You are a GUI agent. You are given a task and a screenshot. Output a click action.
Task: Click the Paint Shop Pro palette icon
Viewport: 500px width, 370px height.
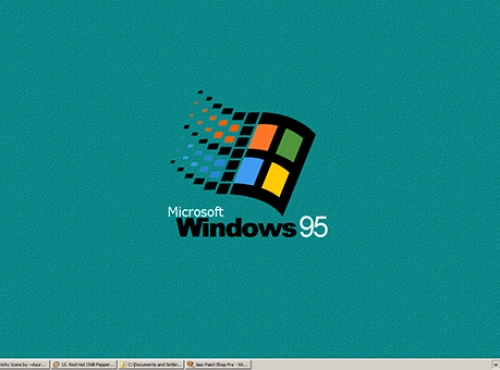190,365
